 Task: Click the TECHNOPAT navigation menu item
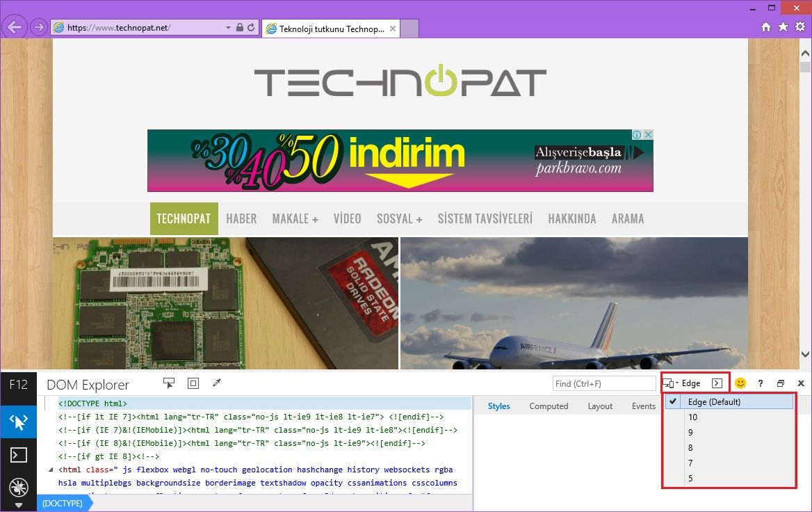pos(184,218)
